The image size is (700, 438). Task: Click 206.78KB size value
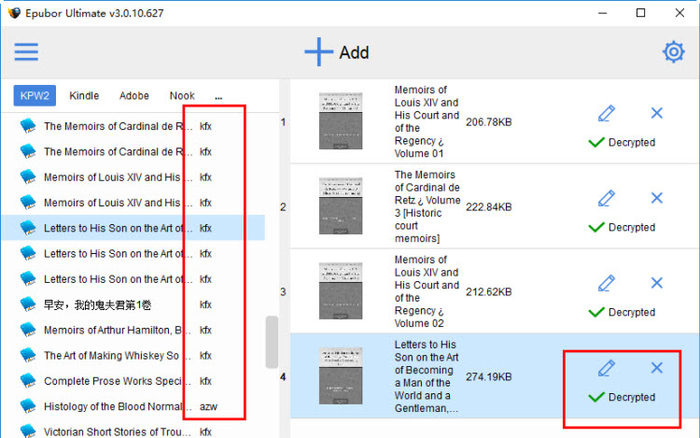(x=489, y=122)
